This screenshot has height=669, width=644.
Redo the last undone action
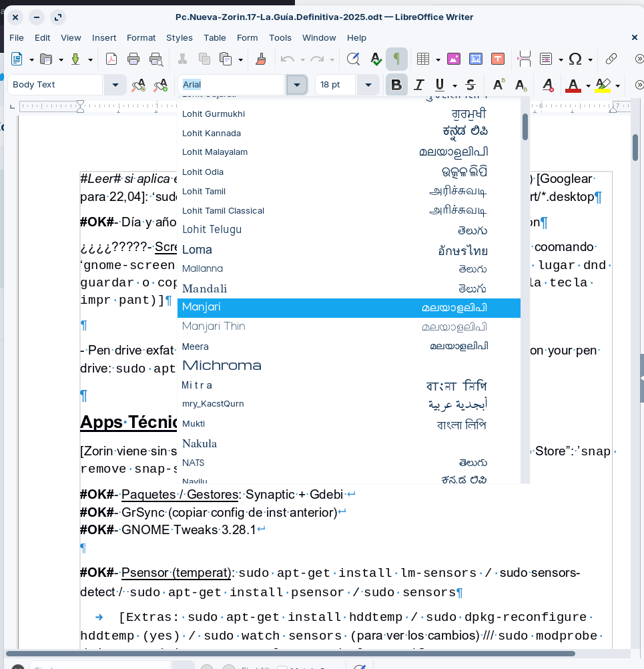(x=317, y=59)
